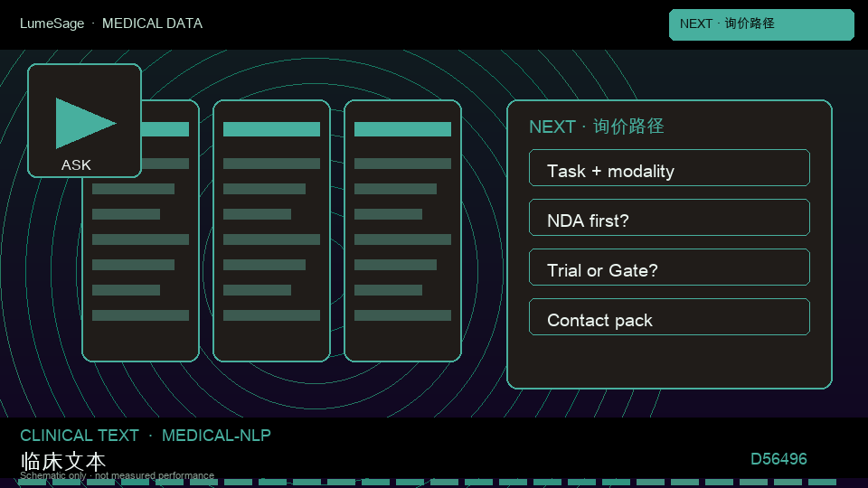Select the middle document card
The width and height of the screenshot is (868, 488).
tap(271, 230)
